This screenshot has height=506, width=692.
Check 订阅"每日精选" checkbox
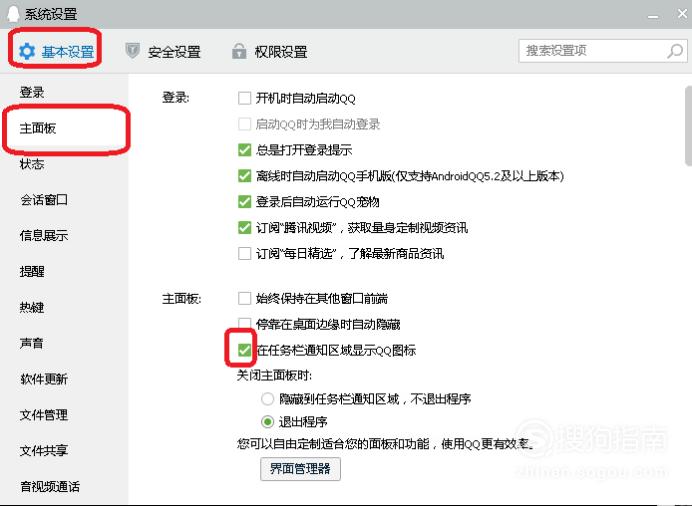tap(244, 254)
